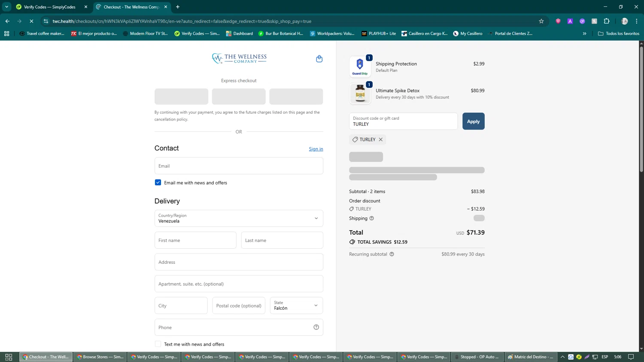Select the Checkout - The Wellness Company tab
Screen dimensions: 644x362
[131, 7]
